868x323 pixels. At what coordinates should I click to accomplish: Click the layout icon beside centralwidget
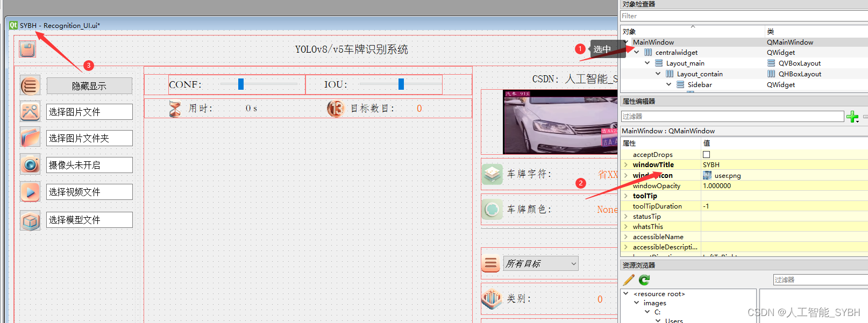click(x=648, y=53)
